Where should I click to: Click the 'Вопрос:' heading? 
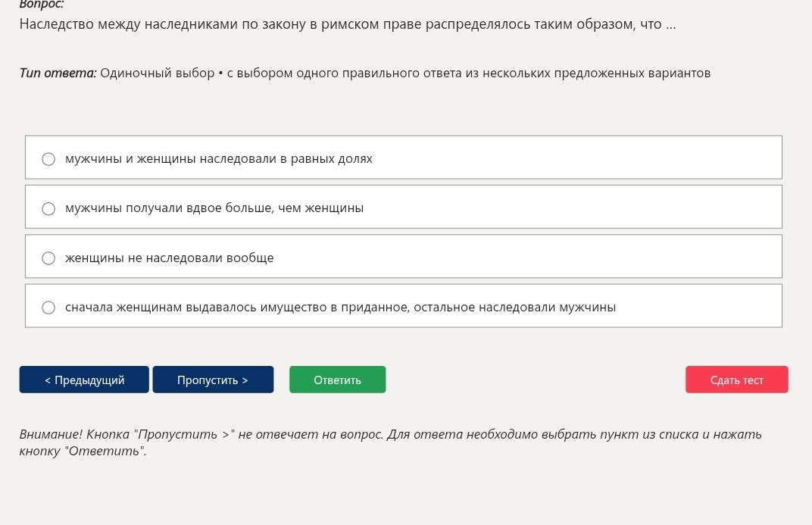[x=42, y=5]
